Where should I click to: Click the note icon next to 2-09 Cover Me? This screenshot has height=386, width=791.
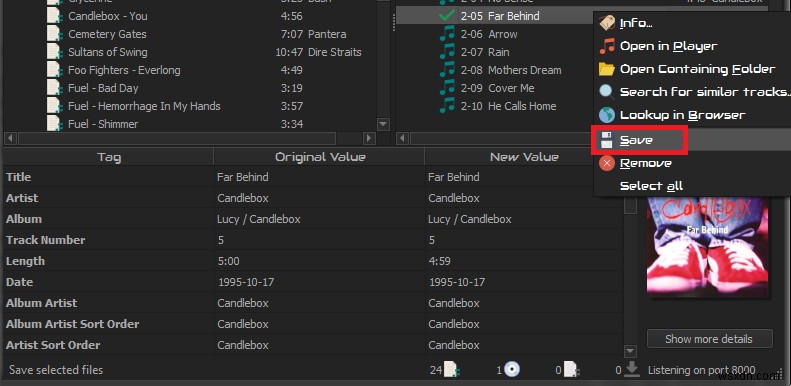(447, 88)
